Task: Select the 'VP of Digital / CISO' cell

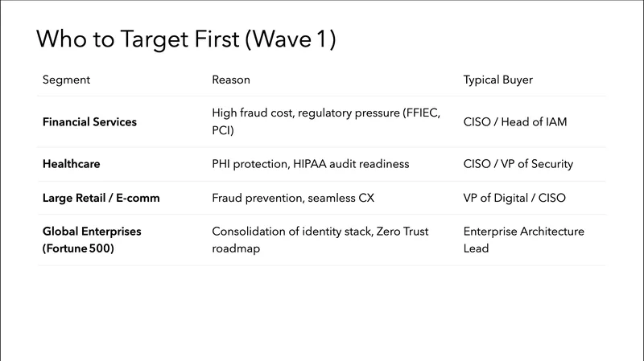Action: (x=517, y=198)
